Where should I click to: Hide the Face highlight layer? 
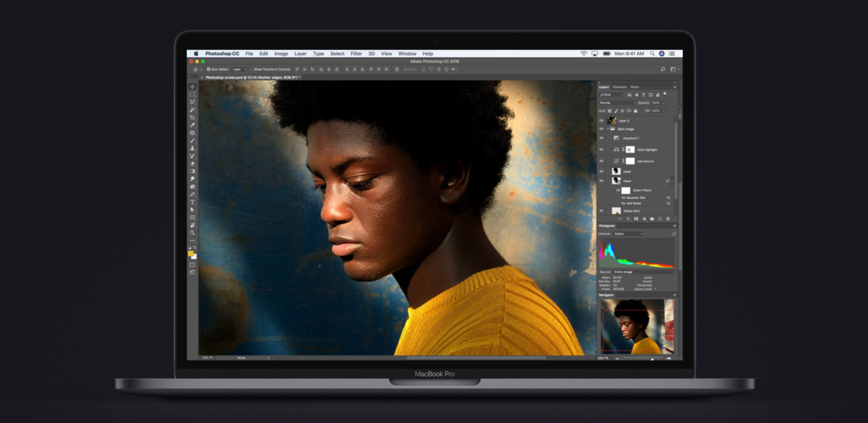pyautogui.click(x=601, y=149)
